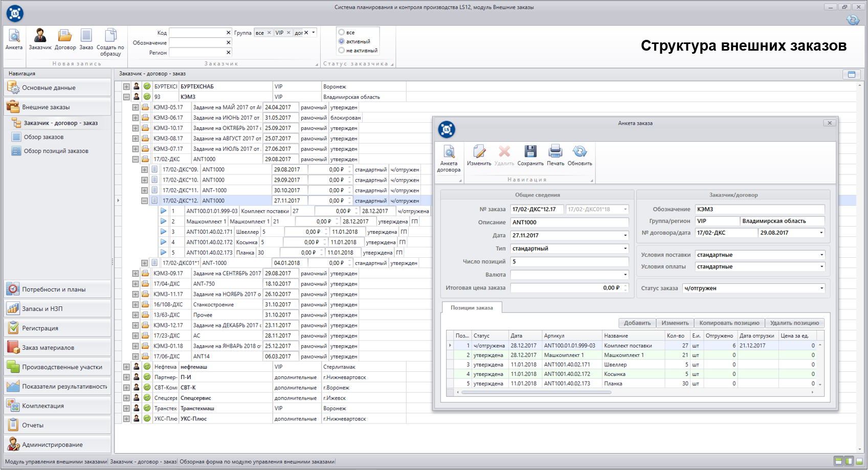
Task: Collapse the КЭМЗ customer row
Action: pyautogui.click(x=126, y=97)
